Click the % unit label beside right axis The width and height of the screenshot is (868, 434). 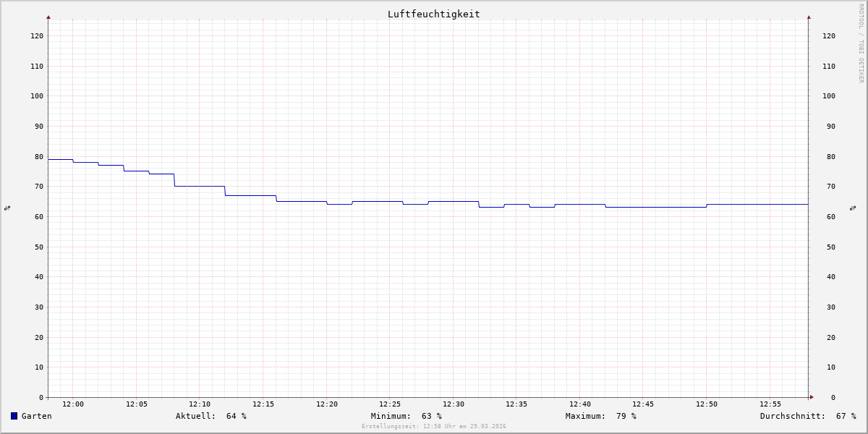853,208
